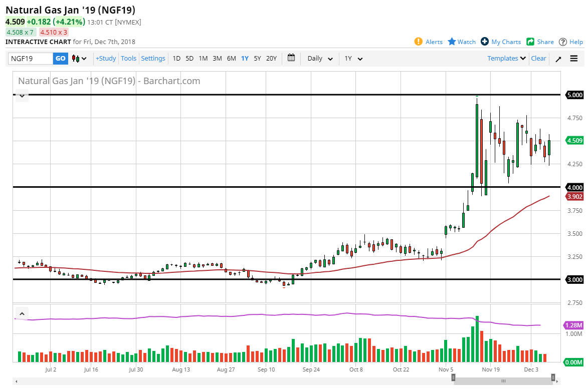Open the hamburger menu icon
588x390 pixels.
coord(574,59)
